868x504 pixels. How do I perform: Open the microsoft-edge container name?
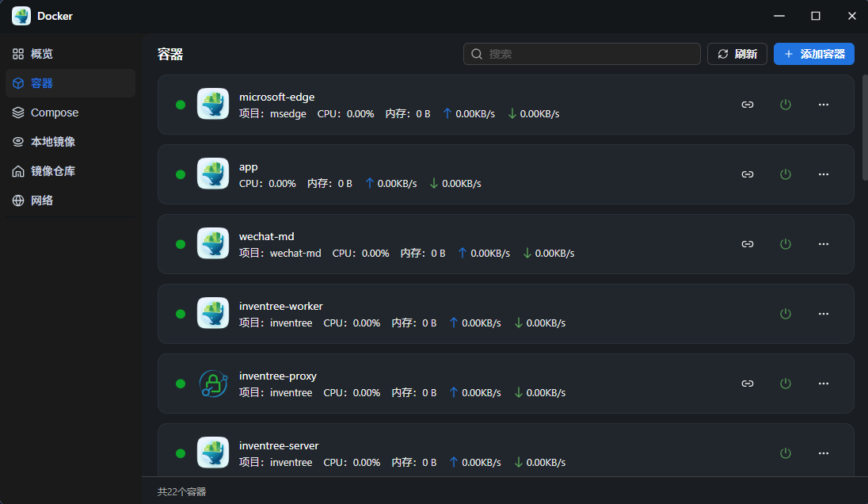276,97
